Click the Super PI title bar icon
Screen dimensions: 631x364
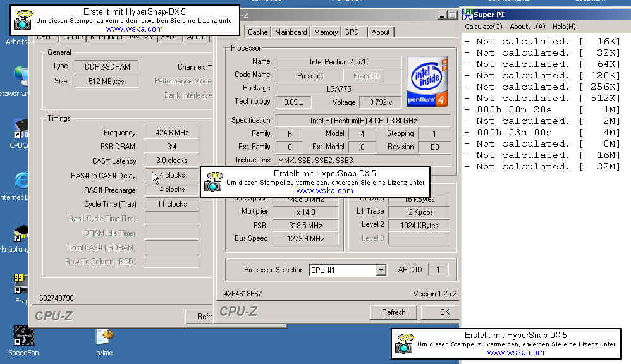467,15
